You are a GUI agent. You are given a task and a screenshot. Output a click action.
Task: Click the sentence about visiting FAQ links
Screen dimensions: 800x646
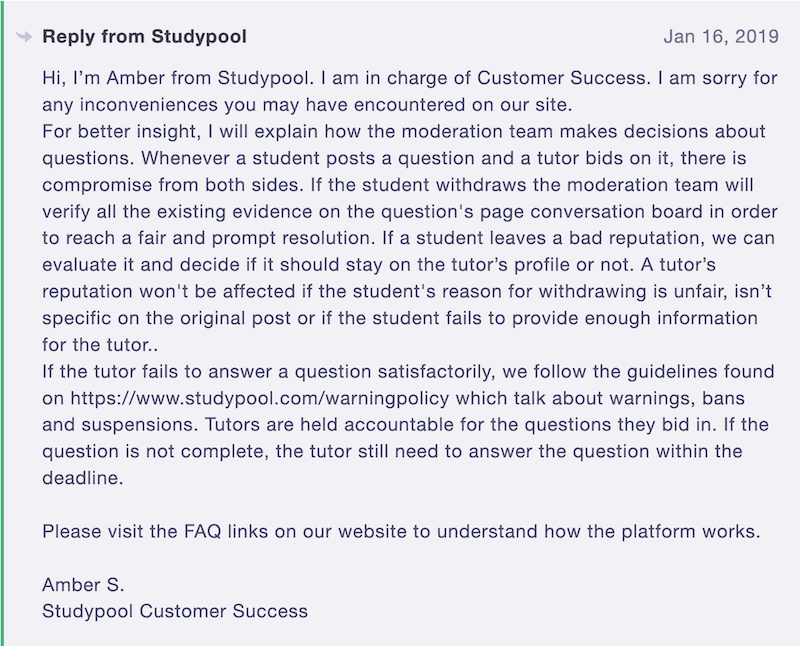[x=401, y=532]
